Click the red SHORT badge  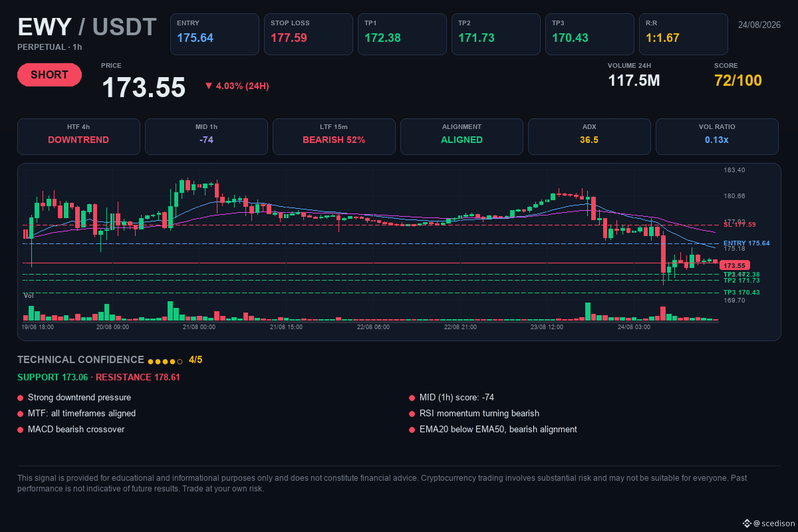coord(50,74)
